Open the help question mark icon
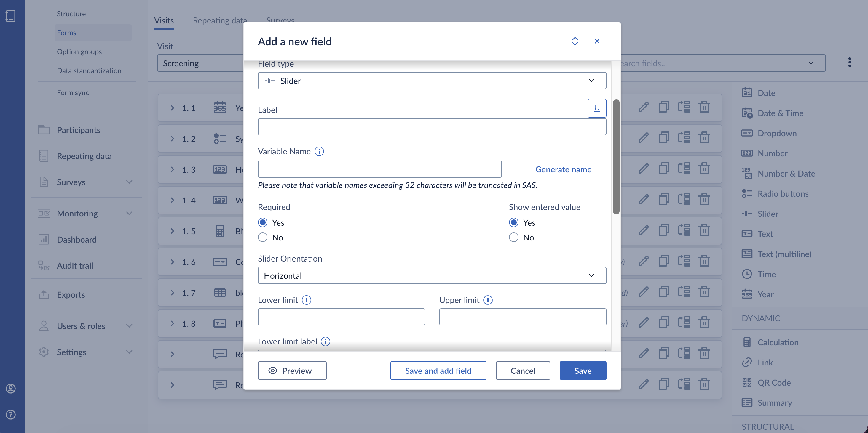 (11, 414)
